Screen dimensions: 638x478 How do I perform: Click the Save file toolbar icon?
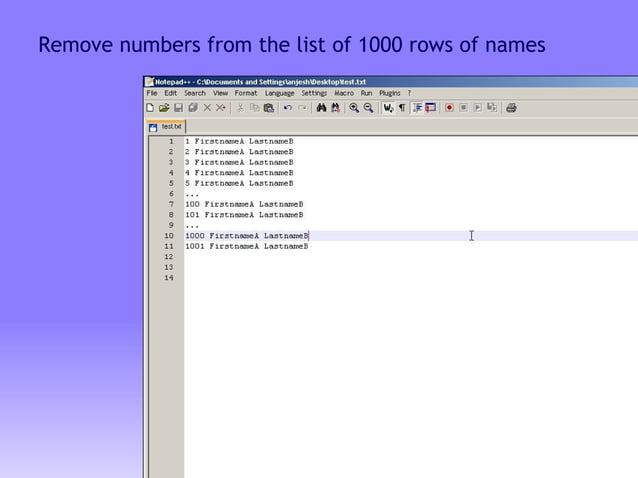pyautogui.click(x=178, y=107)
